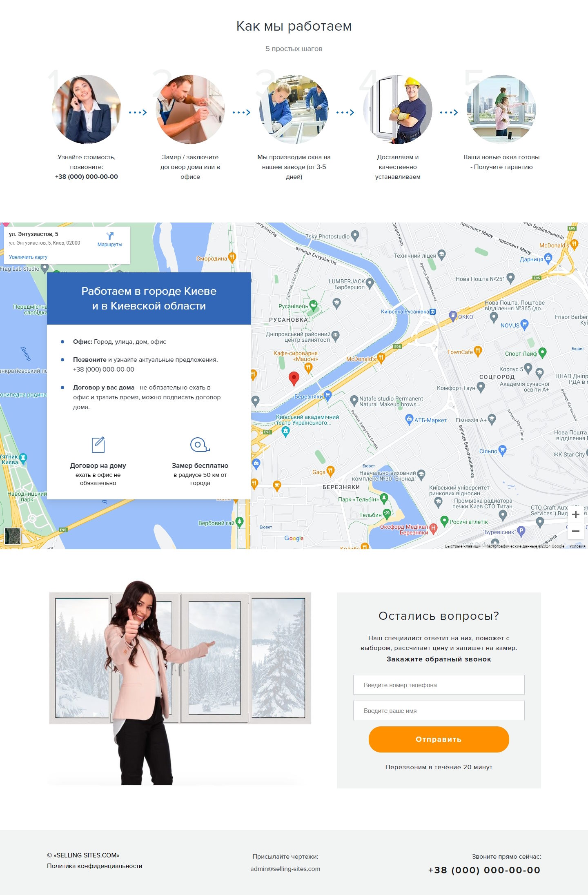This screenshot has width=588, height=895.
Task: Click the Договор на дому document icon
Action: pos(98,445)
